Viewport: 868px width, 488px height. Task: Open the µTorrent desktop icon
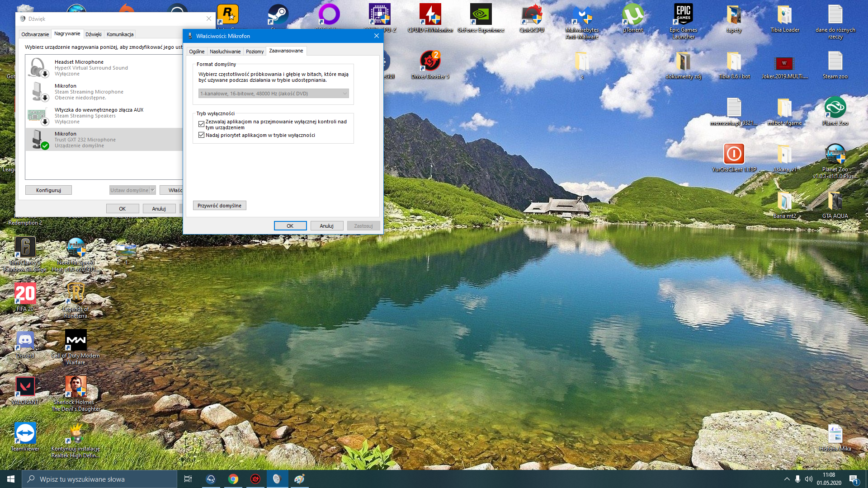(x=632, y=15)
